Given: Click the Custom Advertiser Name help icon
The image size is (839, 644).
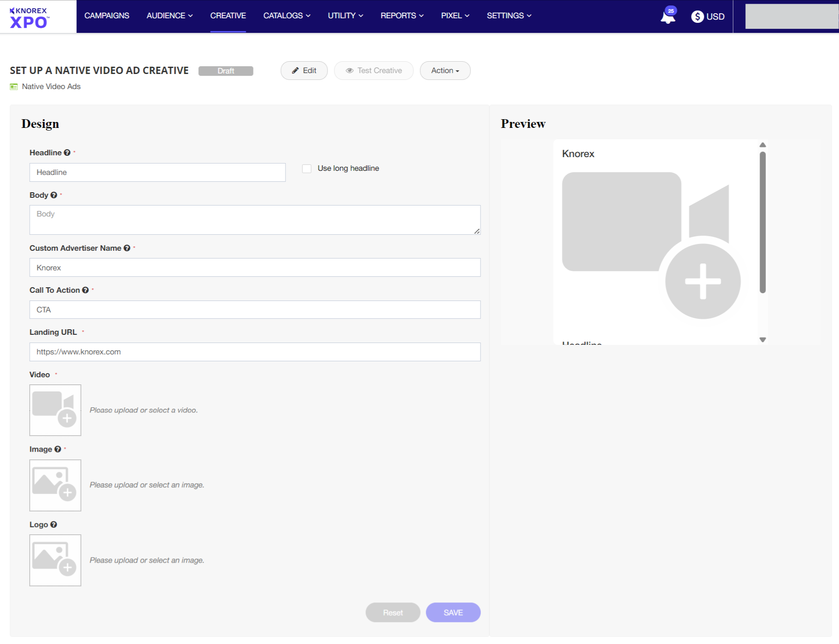Looking at the screenshot, I should (127, 248).
